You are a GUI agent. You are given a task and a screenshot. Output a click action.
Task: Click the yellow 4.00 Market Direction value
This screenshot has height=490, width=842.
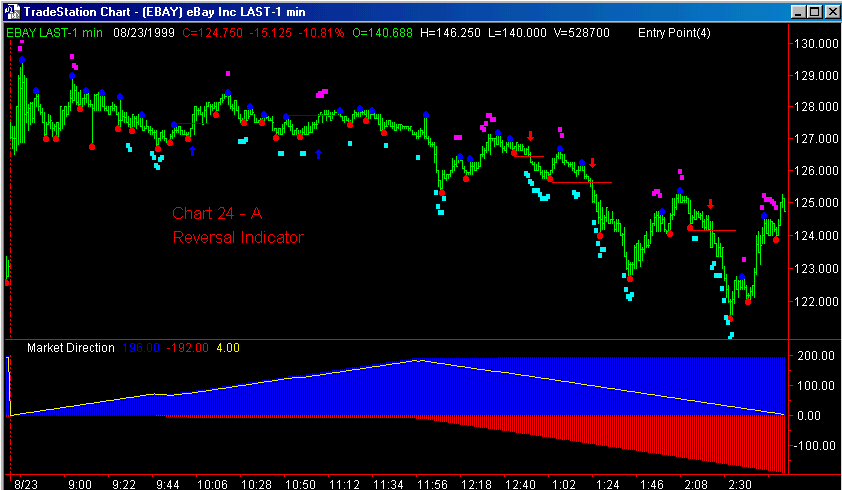pyautogui.click(x=228, y=348)
